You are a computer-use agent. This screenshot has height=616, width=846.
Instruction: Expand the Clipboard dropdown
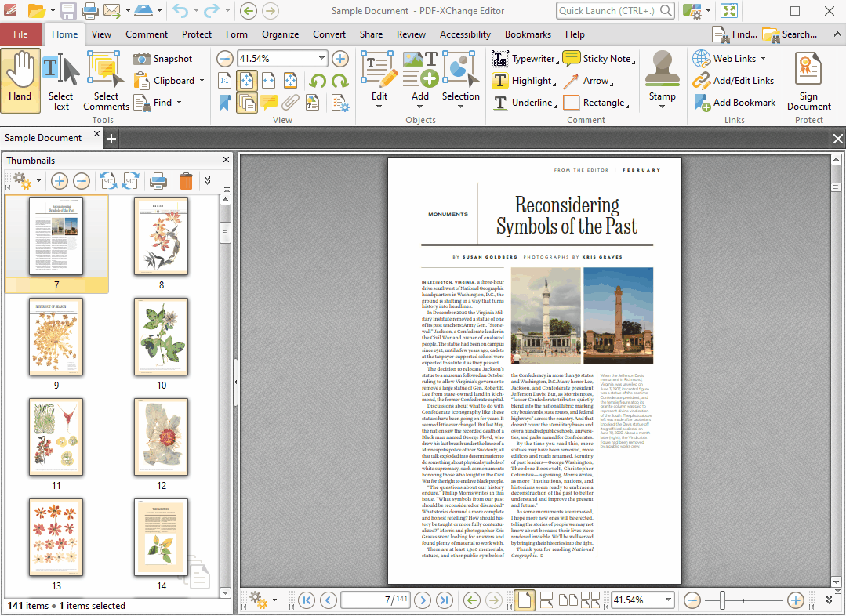click(202, 81)
